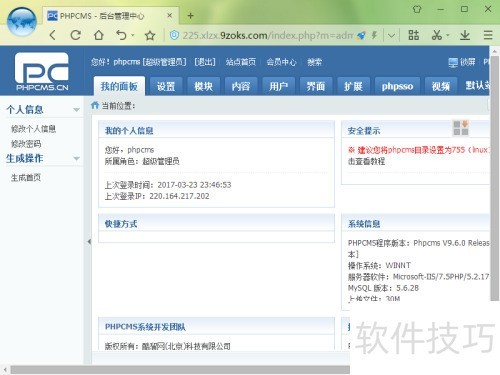Click the 上次登录IP: 220.164.217.202 text
The width and height of the screenshot is (500, 375).
coord(157,196)
